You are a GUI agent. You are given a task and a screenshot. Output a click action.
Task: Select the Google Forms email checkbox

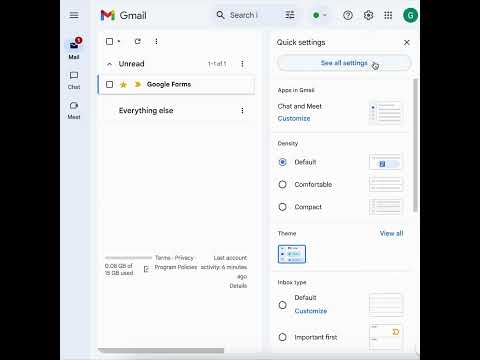click(109, 84)
